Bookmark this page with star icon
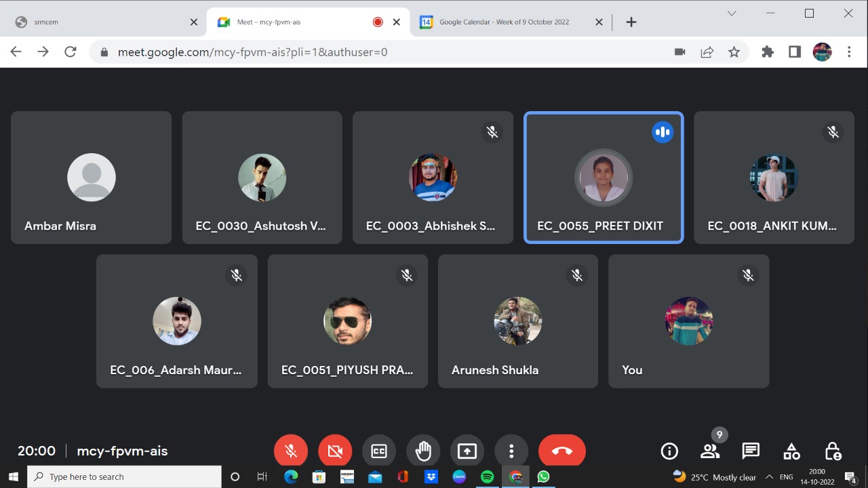The height and width of the screenshot is (488, 868). pos(734,52)
